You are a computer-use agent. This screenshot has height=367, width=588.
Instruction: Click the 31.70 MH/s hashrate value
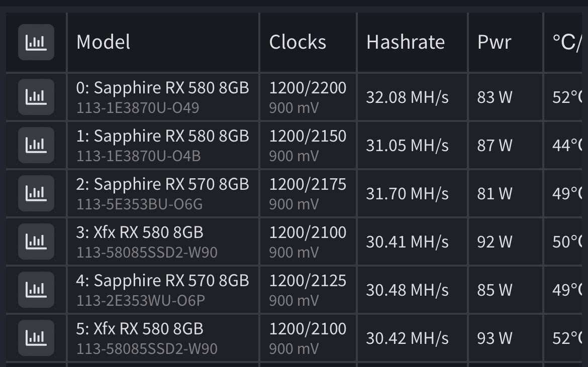coord(407,194)
